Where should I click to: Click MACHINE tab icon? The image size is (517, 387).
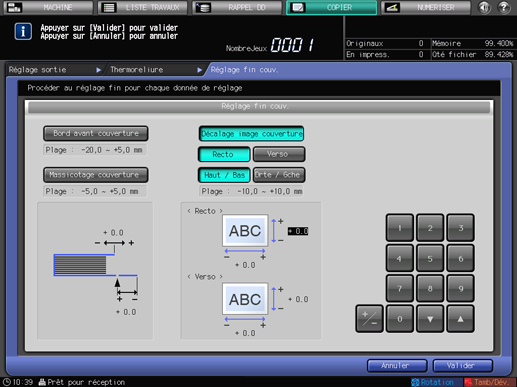pos(14,7)
